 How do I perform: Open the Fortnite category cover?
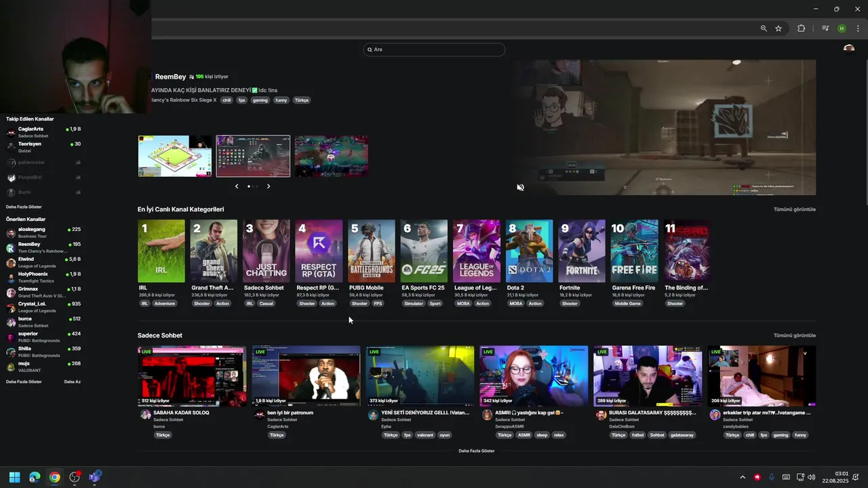582,251
